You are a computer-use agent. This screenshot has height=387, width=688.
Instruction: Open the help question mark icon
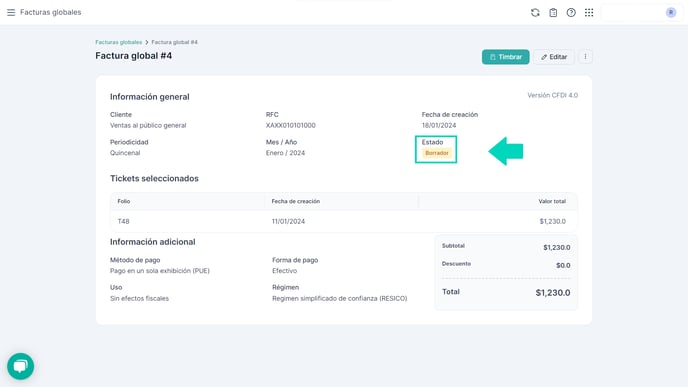pos(571,13)
